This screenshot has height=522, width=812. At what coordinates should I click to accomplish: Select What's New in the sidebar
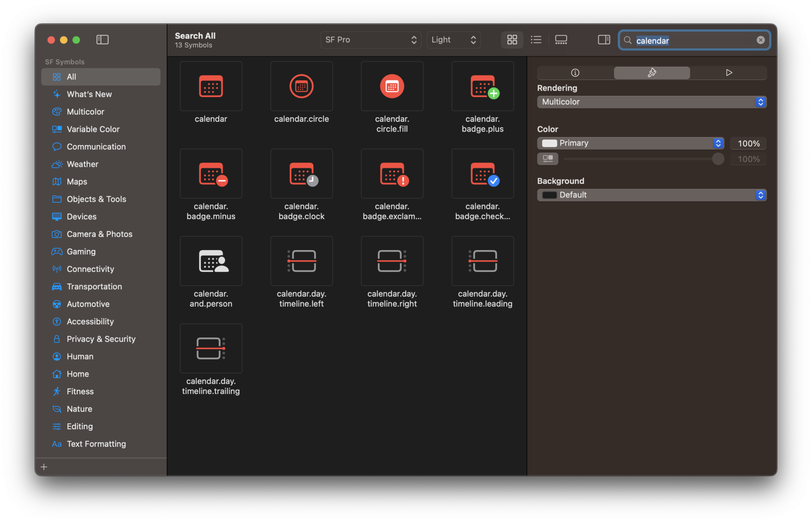coord(88,94)
